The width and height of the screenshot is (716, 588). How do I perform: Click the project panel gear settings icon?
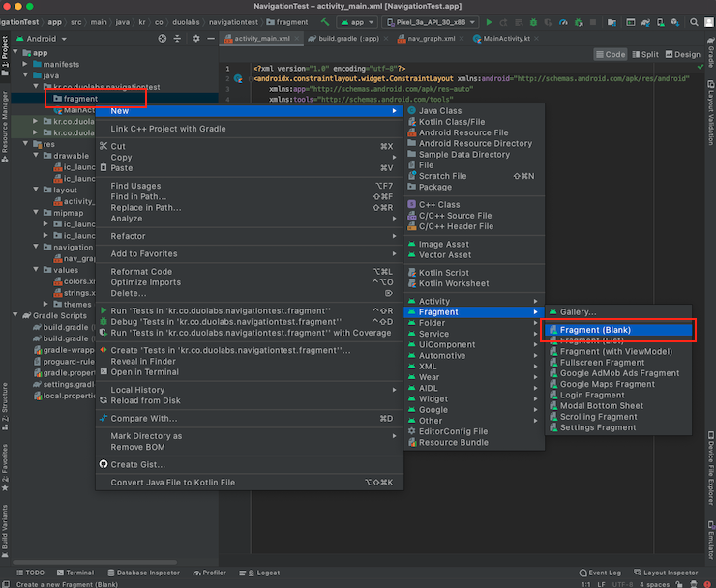(195, 39)
